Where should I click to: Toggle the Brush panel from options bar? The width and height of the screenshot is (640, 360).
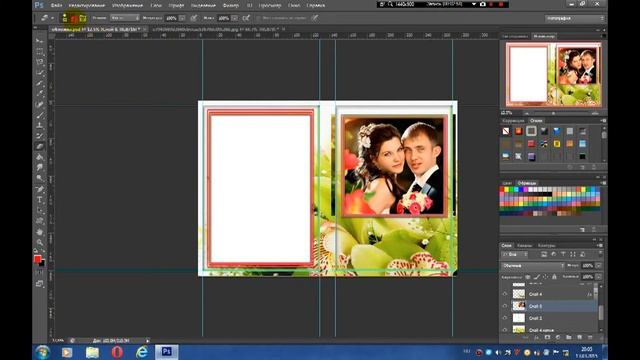tap(82, 18)
